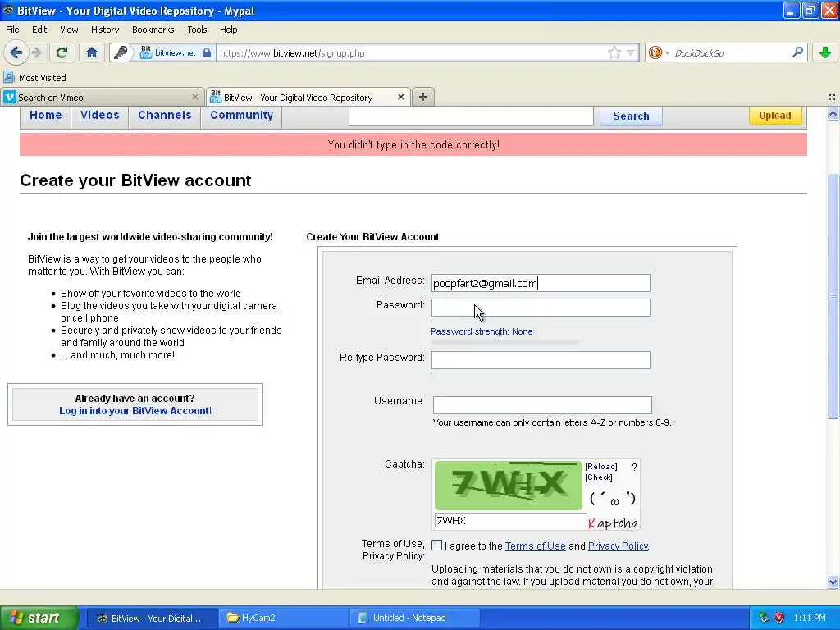The width and height of the screenshot is (840, 630).
Task: Tick the Terms of Use agreement checkbox
Action: (436, 546)
